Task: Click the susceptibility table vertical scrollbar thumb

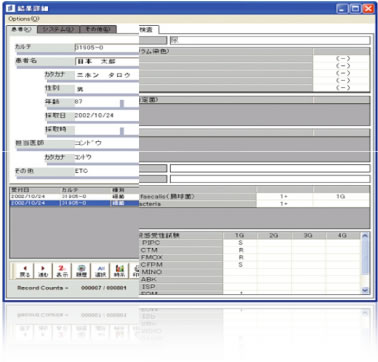Action: [365, 257]
